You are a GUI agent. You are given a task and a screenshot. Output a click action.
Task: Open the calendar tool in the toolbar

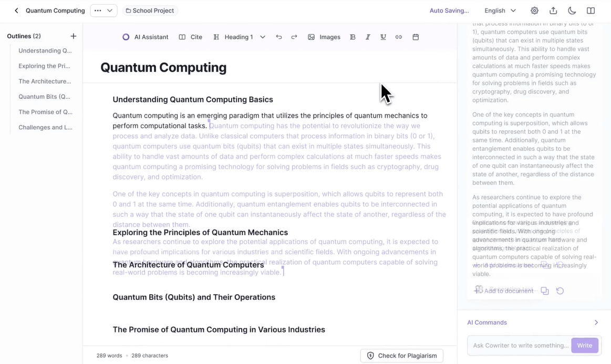[x=416, y=37]
